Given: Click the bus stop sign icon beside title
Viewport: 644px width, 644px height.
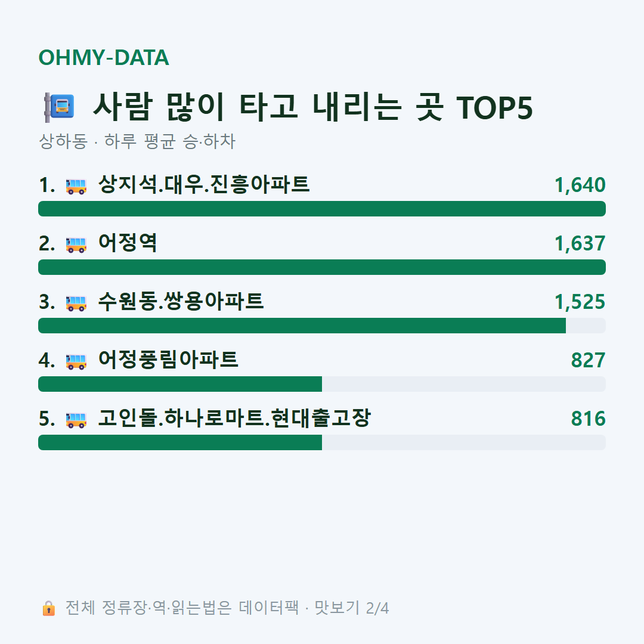Looking at the screenshot, I should (59, 107).
